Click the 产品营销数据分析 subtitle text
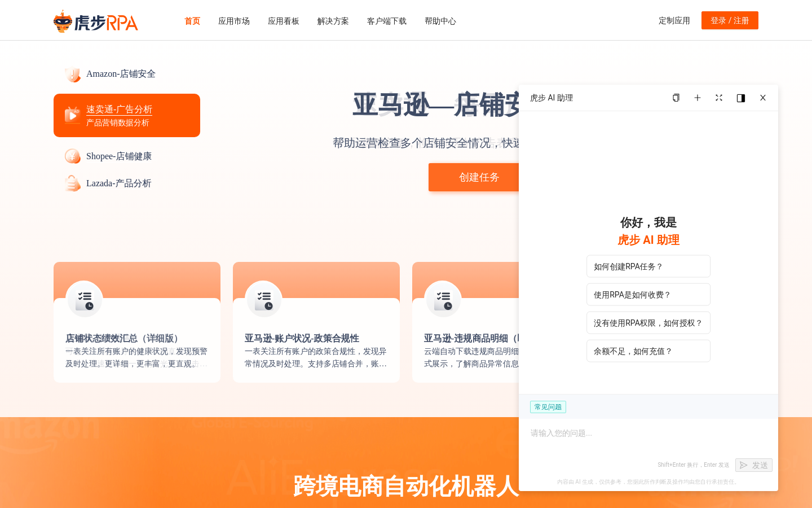Screen dimensions: 812x508 coord(118,123)
